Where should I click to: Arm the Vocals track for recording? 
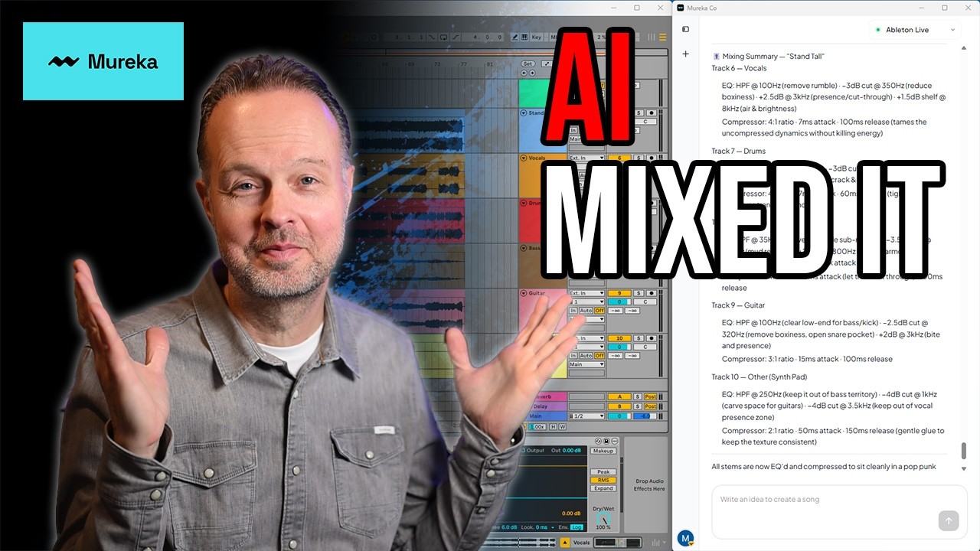651,158
